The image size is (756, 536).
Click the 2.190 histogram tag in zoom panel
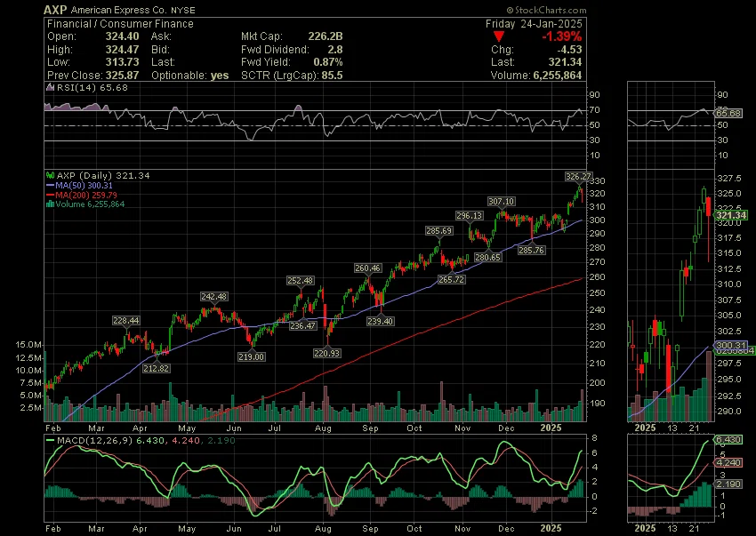(728, 484)
